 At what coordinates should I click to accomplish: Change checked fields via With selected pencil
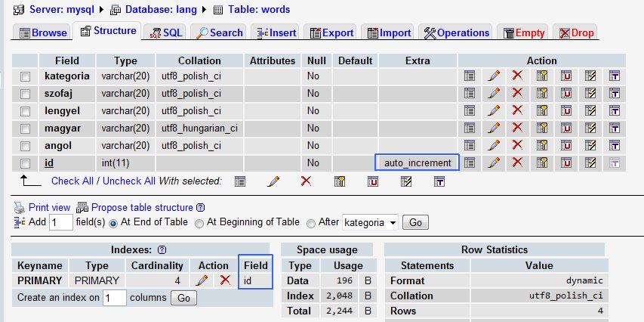coord(273,181)
